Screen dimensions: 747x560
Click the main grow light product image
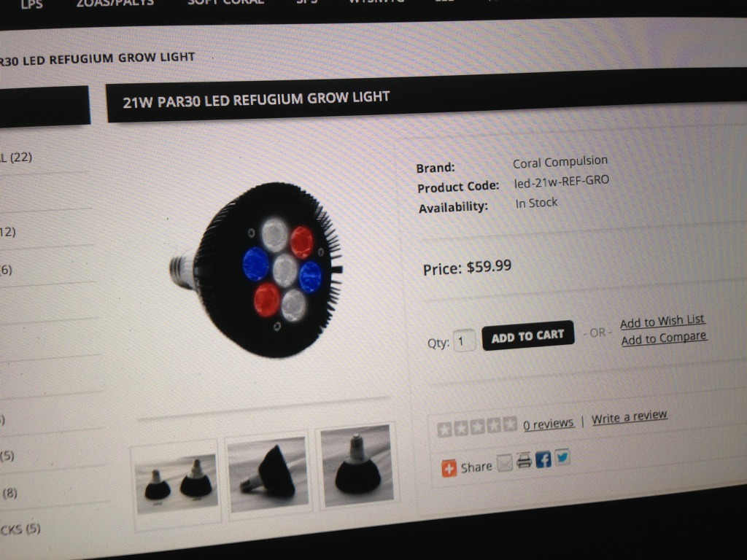[258, 271]
